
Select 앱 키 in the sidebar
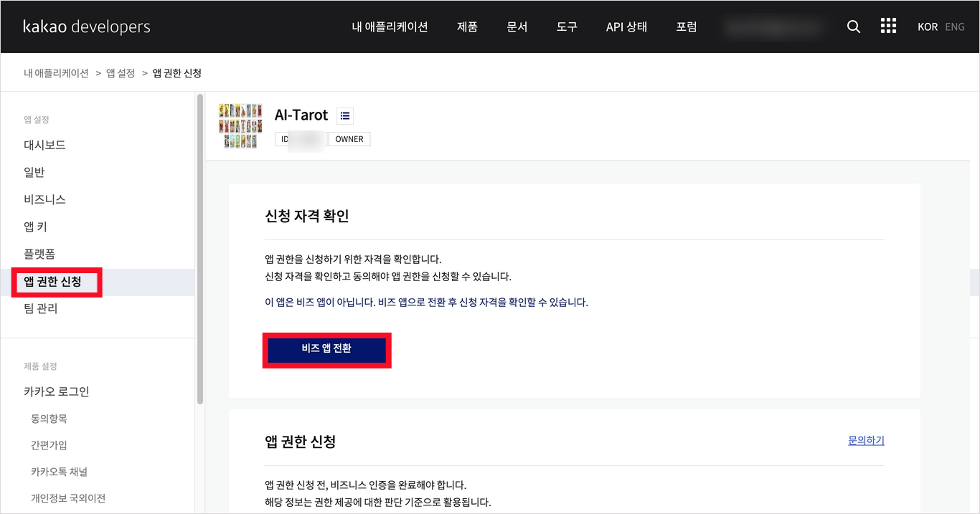coord(35,227)
